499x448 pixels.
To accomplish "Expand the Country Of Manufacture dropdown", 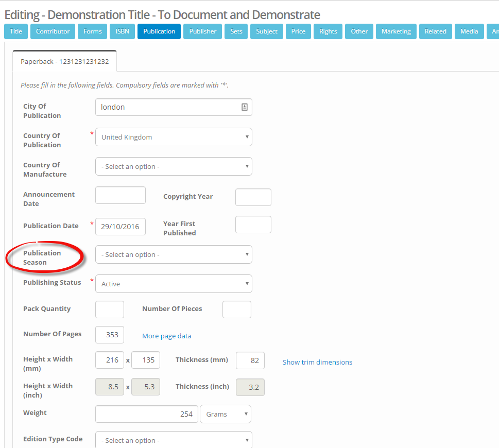I will point(174,166).
